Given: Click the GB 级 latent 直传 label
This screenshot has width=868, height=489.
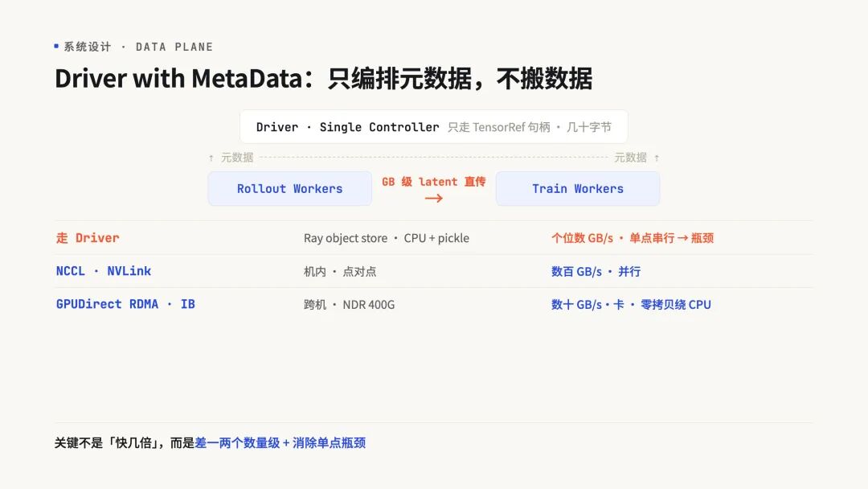Looking at the screenshot, I should 433,182.
